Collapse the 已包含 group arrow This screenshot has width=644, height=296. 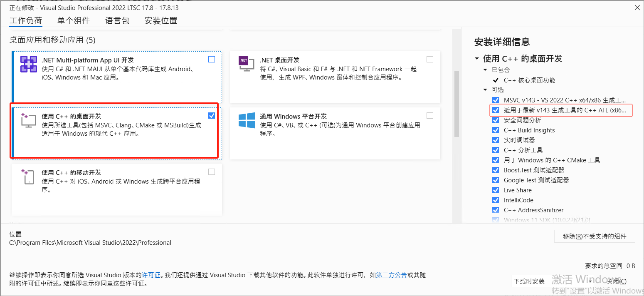pos(485,70)
